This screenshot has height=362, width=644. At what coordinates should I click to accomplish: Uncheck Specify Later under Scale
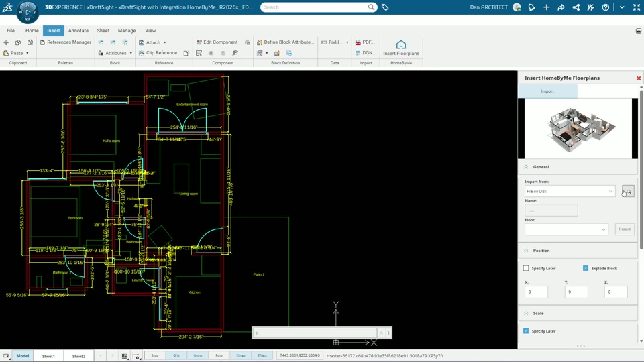526,330
